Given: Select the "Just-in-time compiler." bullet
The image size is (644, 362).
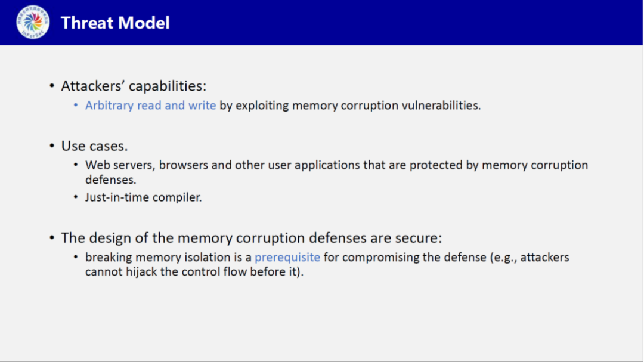Looking at the screenshot, I should 143,197.
